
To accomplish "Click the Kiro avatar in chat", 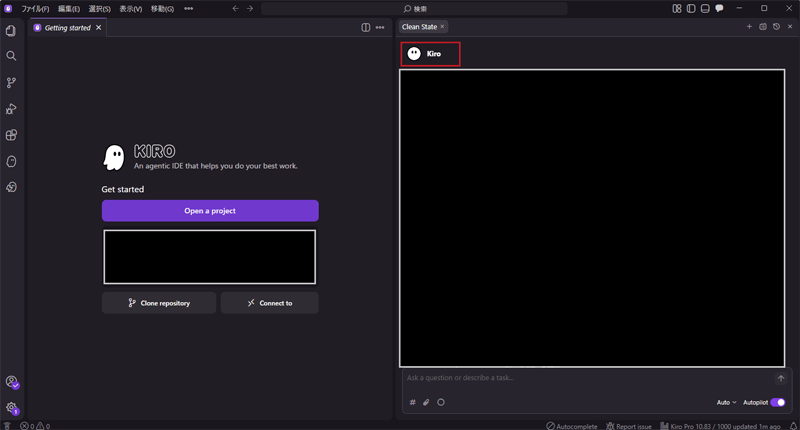I will point(414,54).
